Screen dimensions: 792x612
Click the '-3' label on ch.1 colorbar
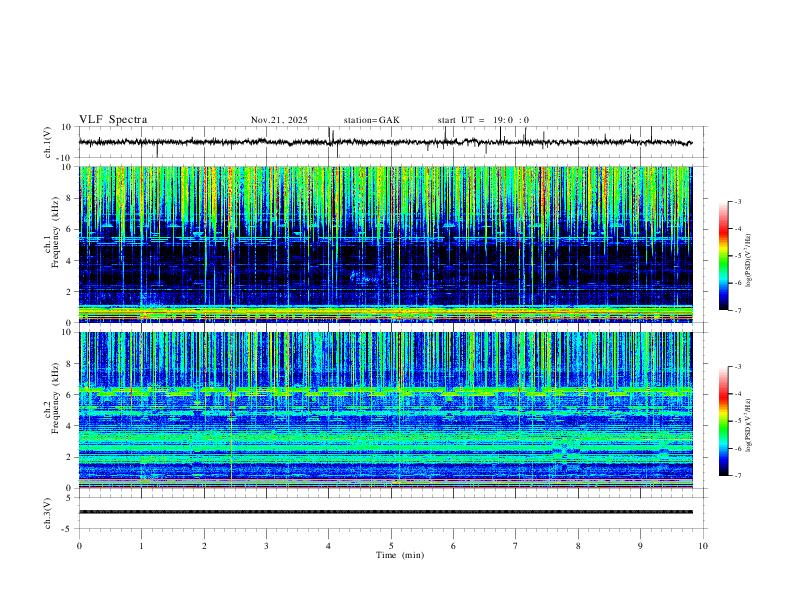(x=738, y=201)
